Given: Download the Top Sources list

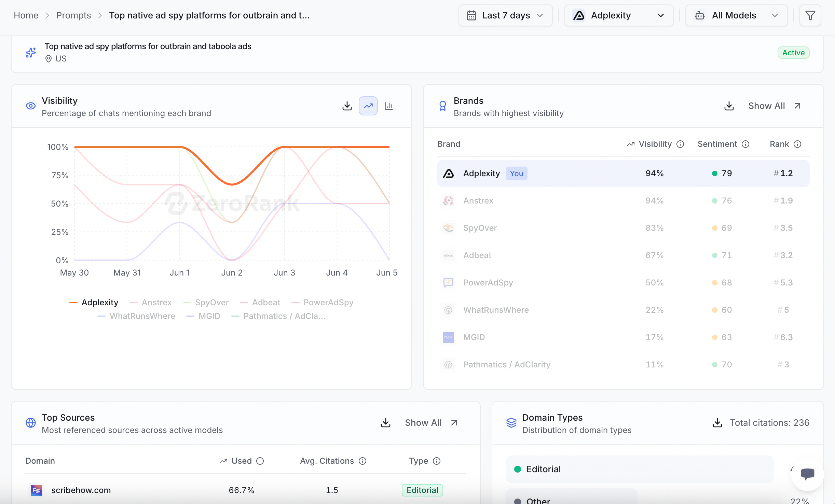Looking at the screenshot, I should point(385,423).
